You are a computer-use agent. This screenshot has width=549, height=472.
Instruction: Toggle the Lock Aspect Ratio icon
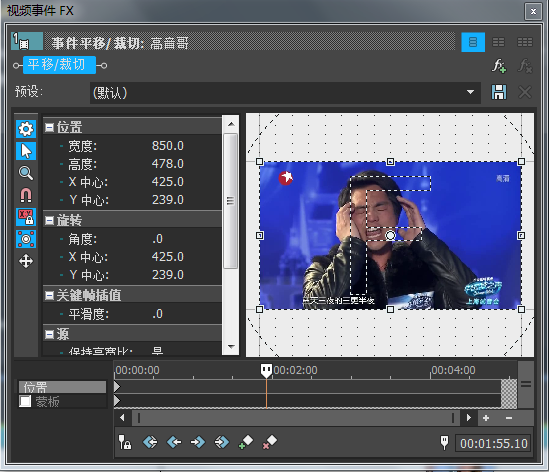(26, 217)
